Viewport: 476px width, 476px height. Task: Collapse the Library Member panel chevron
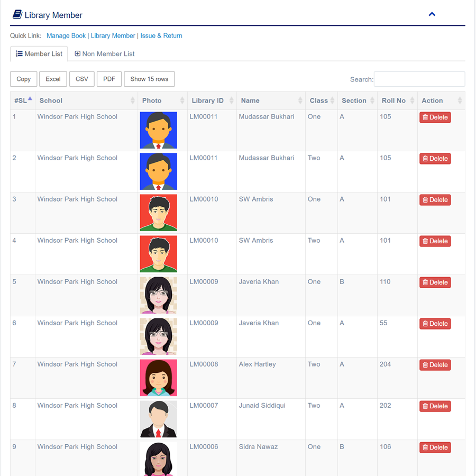(x=432, y=14)
